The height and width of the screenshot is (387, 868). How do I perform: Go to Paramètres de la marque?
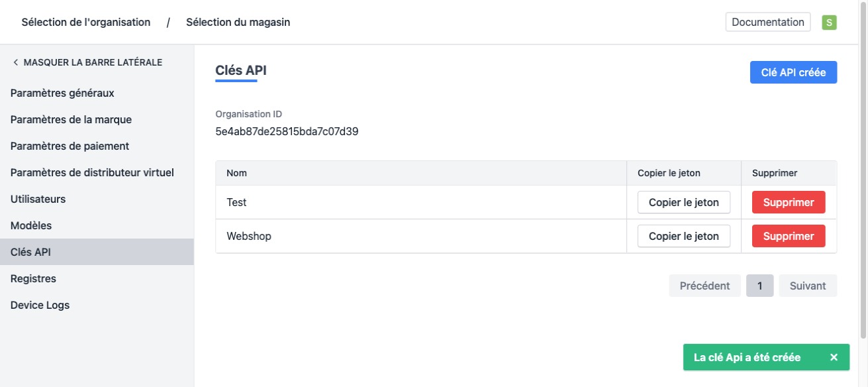tap(71, 119)
